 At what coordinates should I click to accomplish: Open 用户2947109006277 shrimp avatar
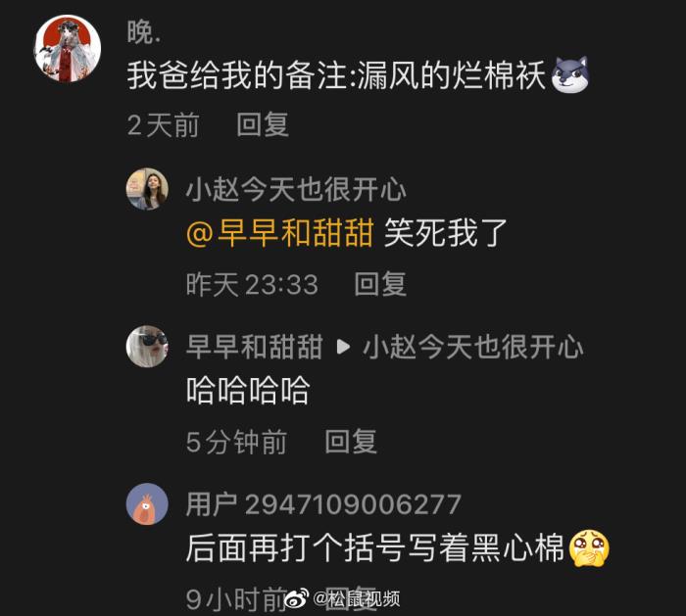(147, 503)
